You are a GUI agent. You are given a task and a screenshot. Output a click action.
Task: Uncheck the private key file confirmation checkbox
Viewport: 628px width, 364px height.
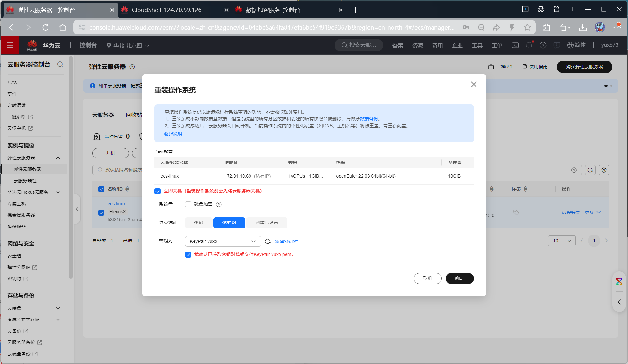tap(188, 255)
